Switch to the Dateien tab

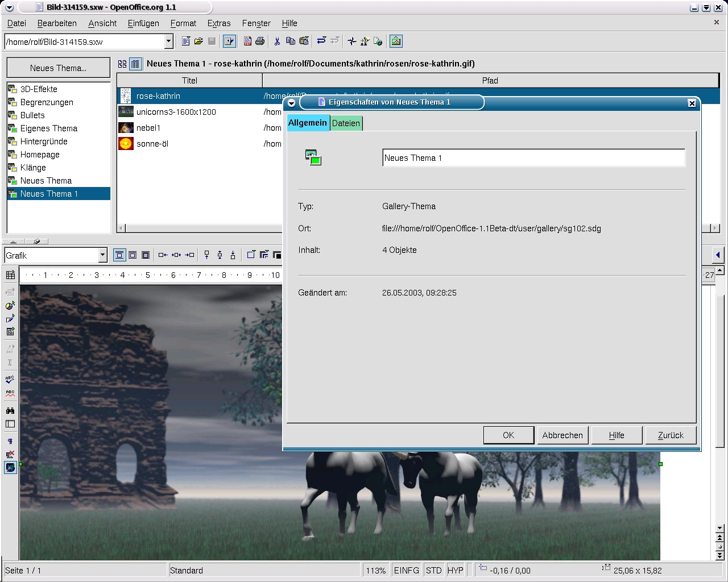[346, 123]
